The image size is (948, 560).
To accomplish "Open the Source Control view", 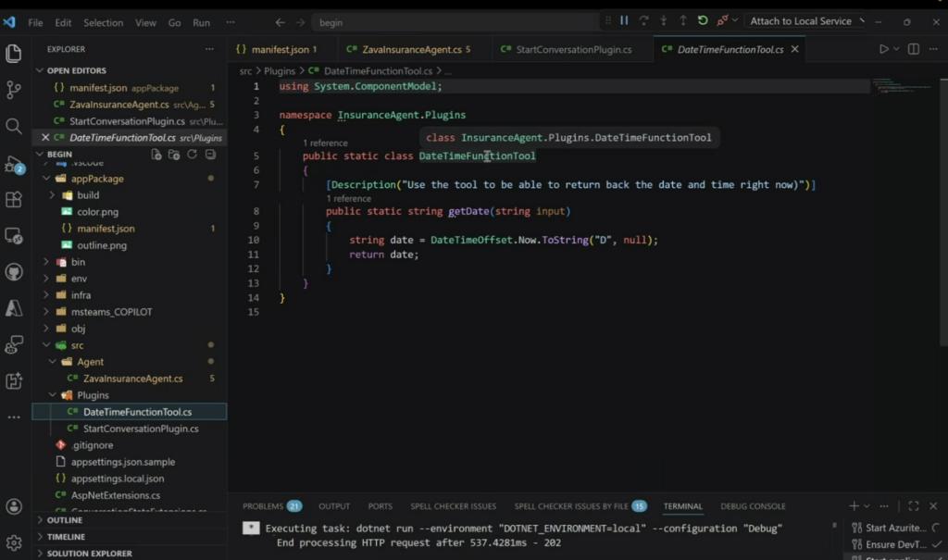I will [x=14, y=90].
